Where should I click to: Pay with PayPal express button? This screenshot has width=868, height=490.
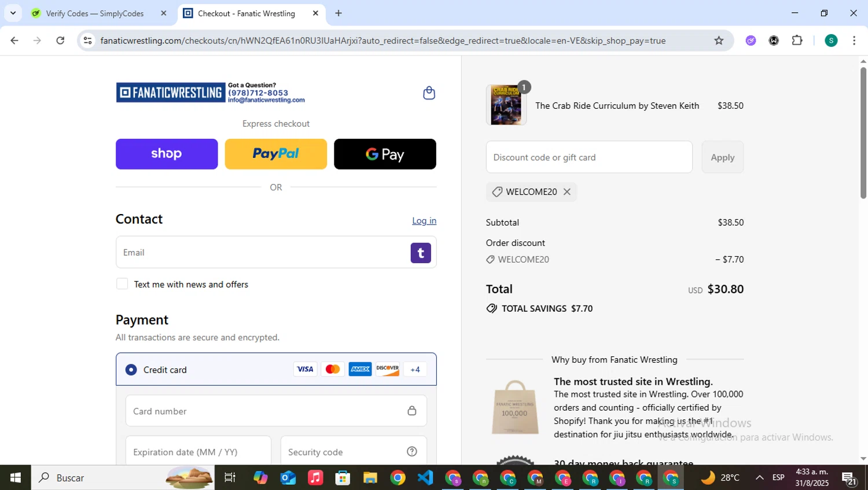click(276, 154)
